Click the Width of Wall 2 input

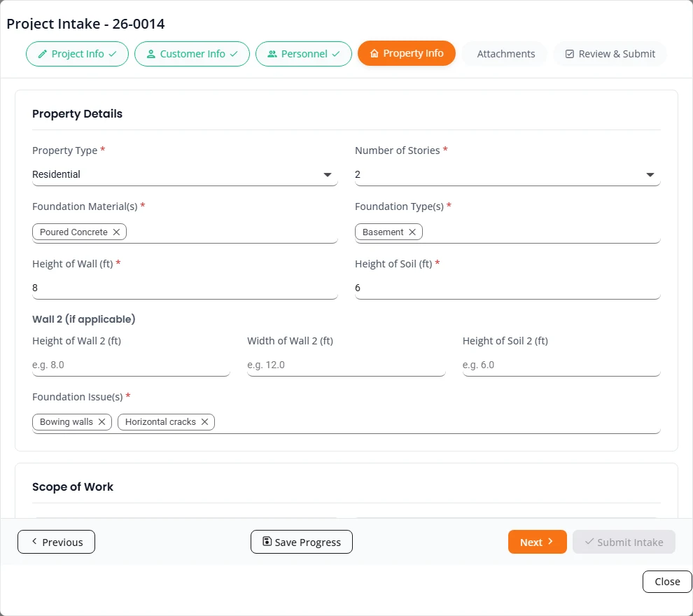coord(346,365)
